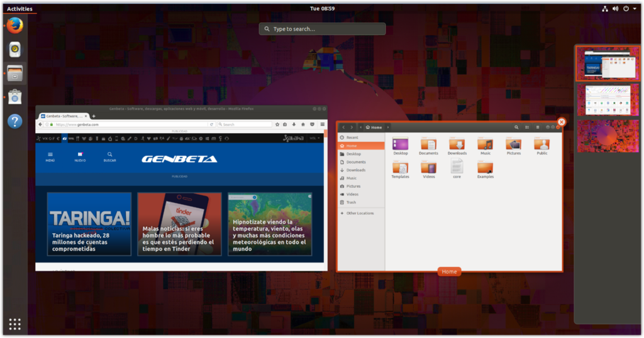Select Desktop in Files sidebar
This screenshot has height=338, width=644.
pyautogui.click(x=361, y=154)
